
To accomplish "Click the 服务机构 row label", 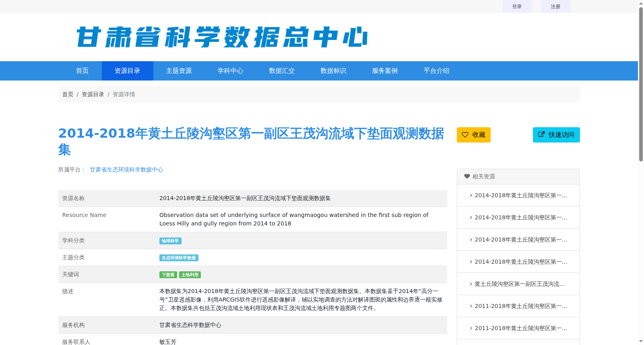I will (74, 325).
